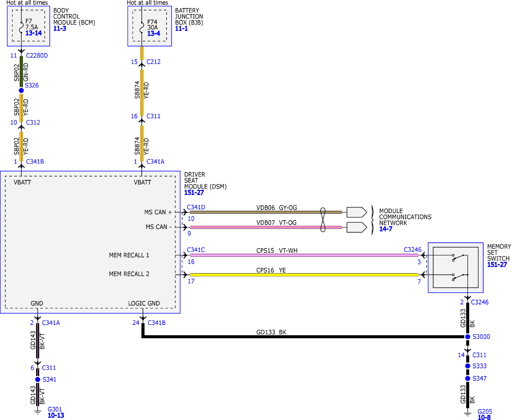The height and width of the screenshot is (420, 511).
Task: Click the S3000 blue splice dot
Action: click(x=468, y=337)
